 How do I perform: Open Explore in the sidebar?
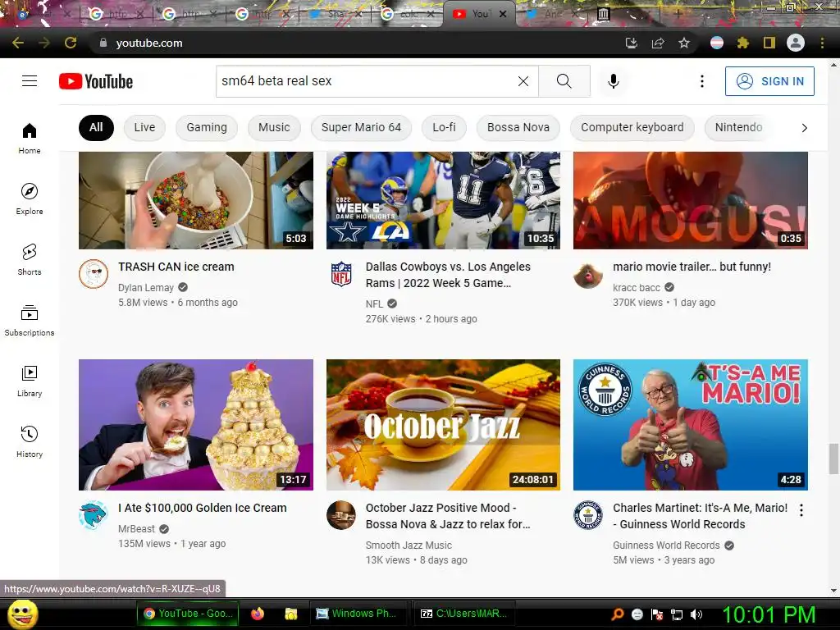pos(30,199)
